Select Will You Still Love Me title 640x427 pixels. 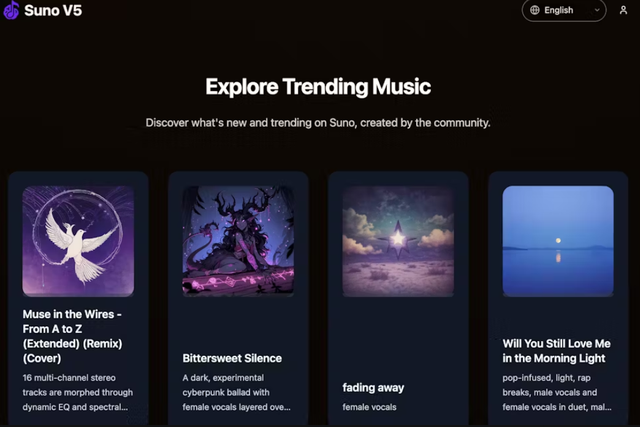pyautogui.click(x=556, y=351)
